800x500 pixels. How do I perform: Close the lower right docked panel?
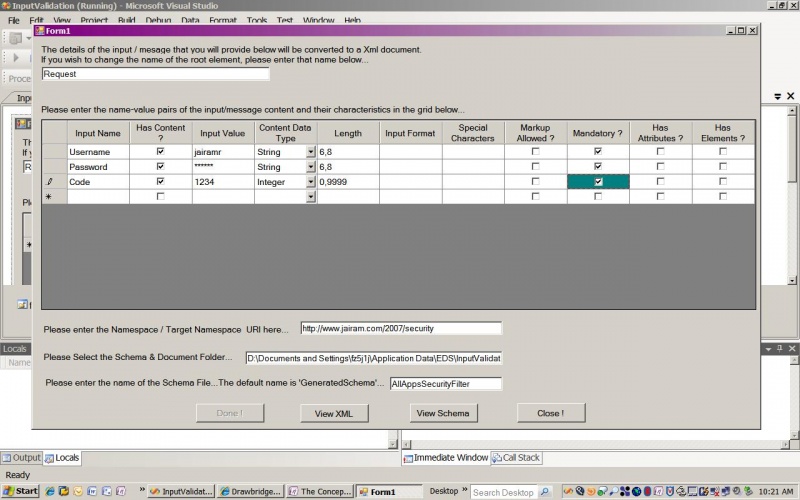[792, 348]
